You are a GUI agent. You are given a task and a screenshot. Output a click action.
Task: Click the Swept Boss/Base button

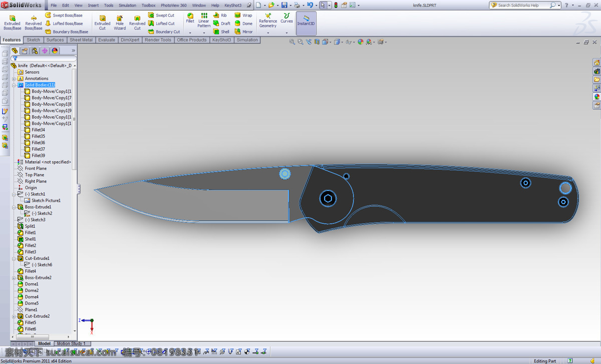pyautogui.click(x=64, y=16)
